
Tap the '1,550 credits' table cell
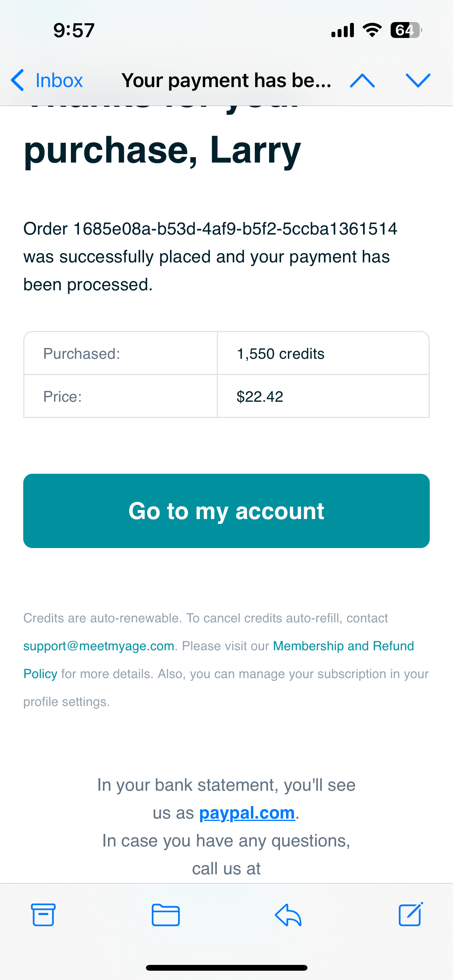(x=280, y=354)
